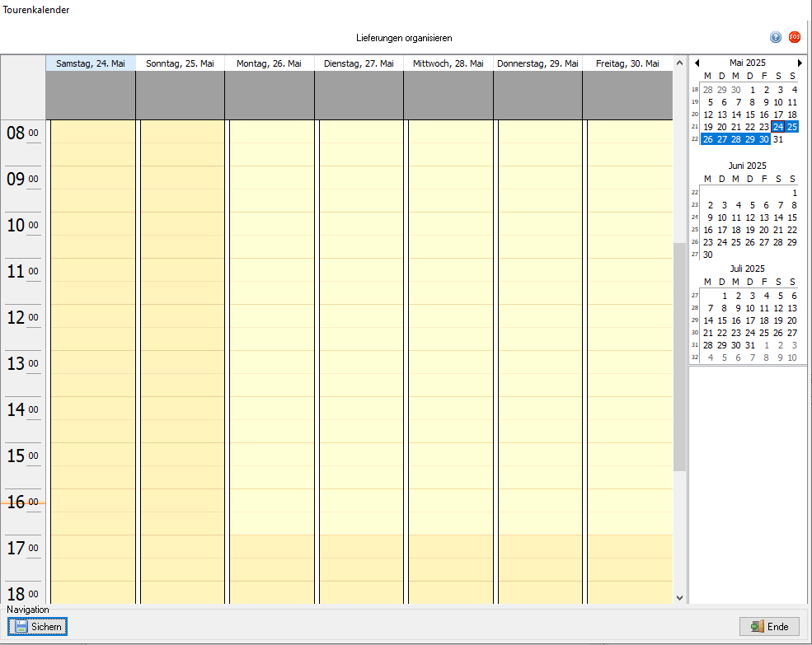
Task: Click the red SOS icon
Action: pyautogui.click(x=795, y=37)
